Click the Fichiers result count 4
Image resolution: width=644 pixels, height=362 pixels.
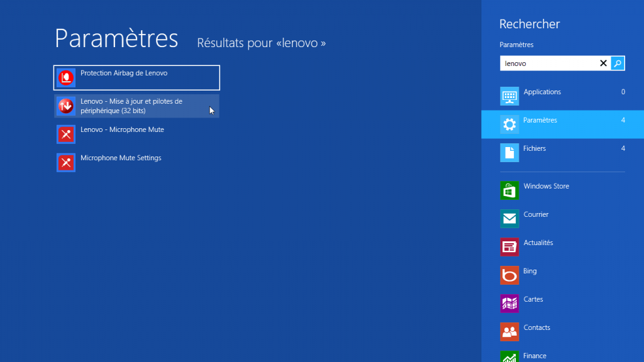tap(623, 148)
